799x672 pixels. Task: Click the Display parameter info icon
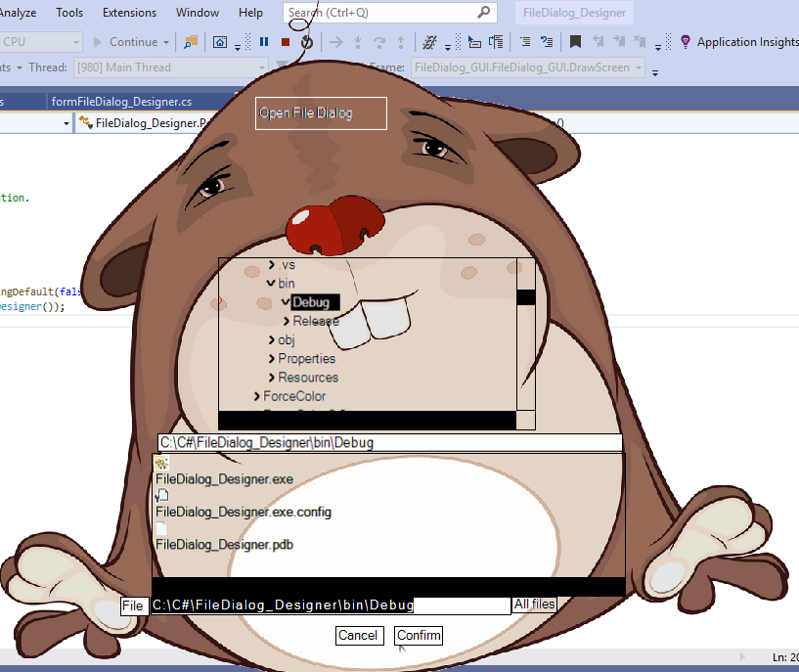point(496,42)
